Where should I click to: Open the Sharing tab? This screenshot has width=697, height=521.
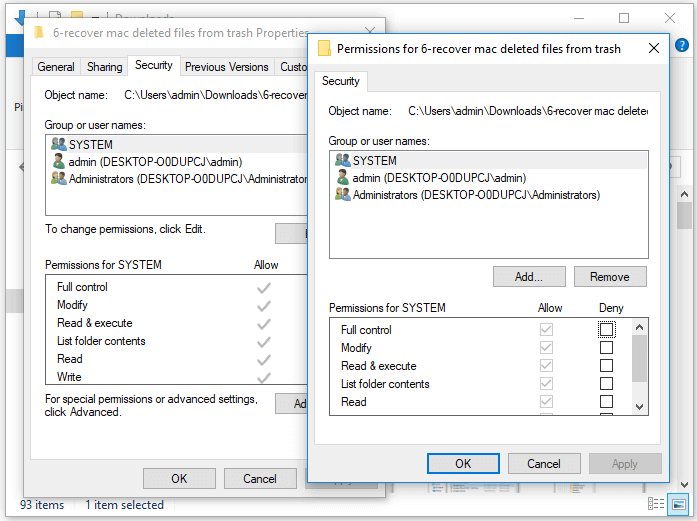(x=104, y=67)
